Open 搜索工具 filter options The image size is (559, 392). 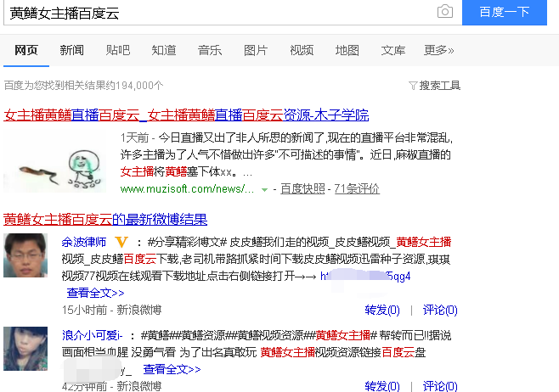click(x=439, y=86)
